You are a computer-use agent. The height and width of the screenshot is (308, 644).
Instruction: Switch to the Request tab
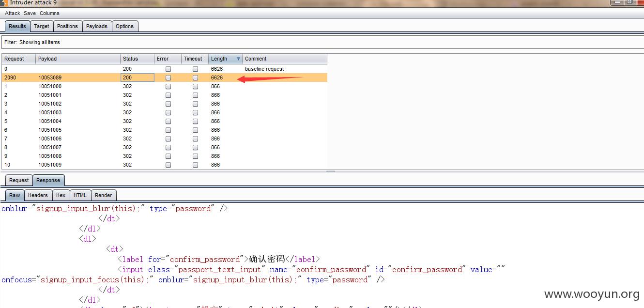click(x=19, y=180)
